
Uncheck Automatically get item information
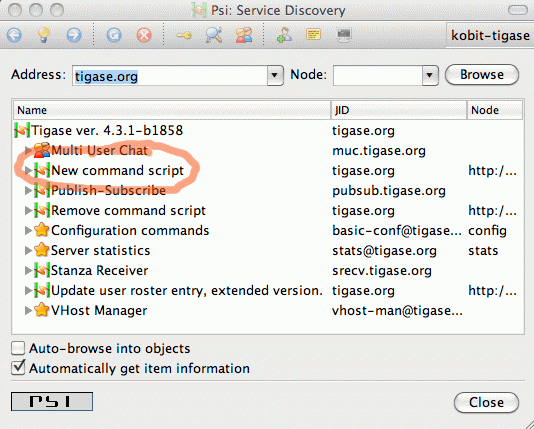(x=18, y=368)
